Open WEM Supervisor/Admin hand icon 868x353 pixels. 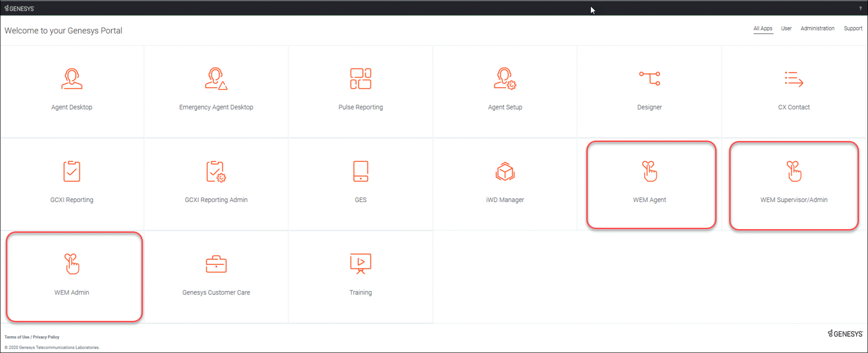tap(794, 171)
